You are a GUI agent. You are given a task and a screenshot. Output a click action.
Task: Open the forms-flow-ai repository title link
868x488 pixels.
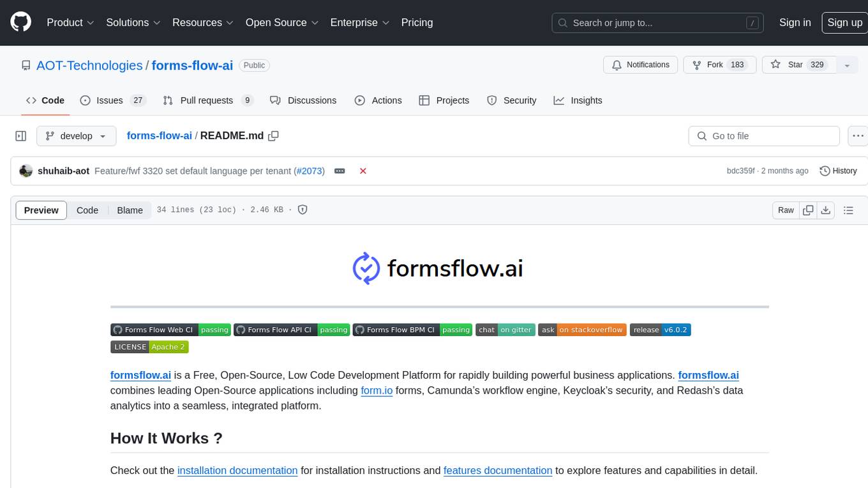(192, 65)
